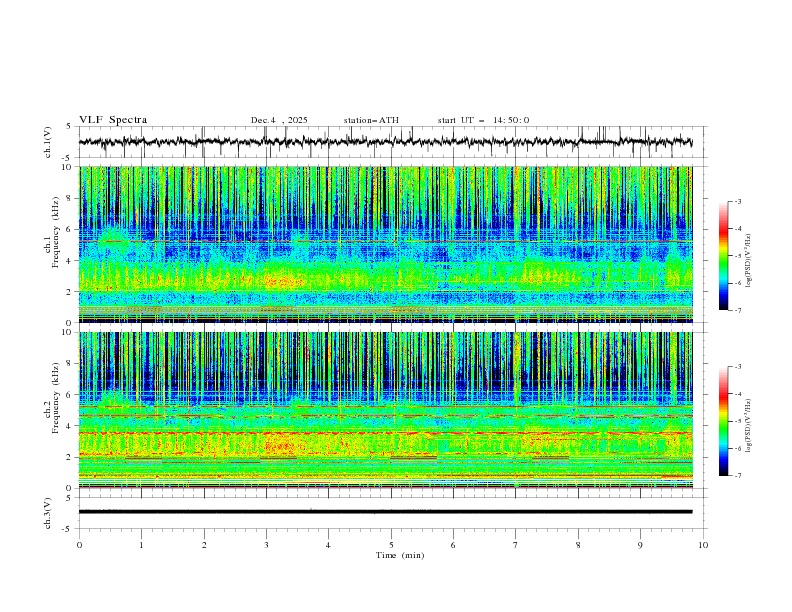Click the time axis tick "10"
The image size is (792, 612).
coord(703,545)
